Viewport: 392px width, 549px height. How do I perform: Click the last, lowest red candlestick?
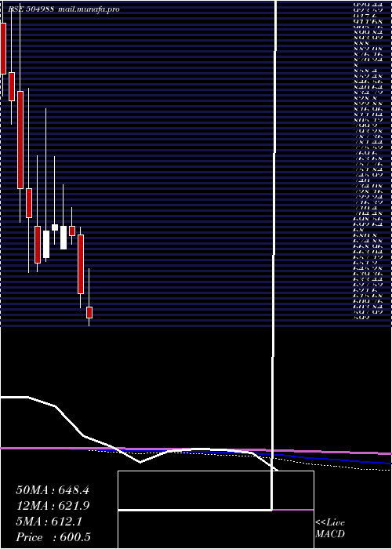(x=89, y=312)
